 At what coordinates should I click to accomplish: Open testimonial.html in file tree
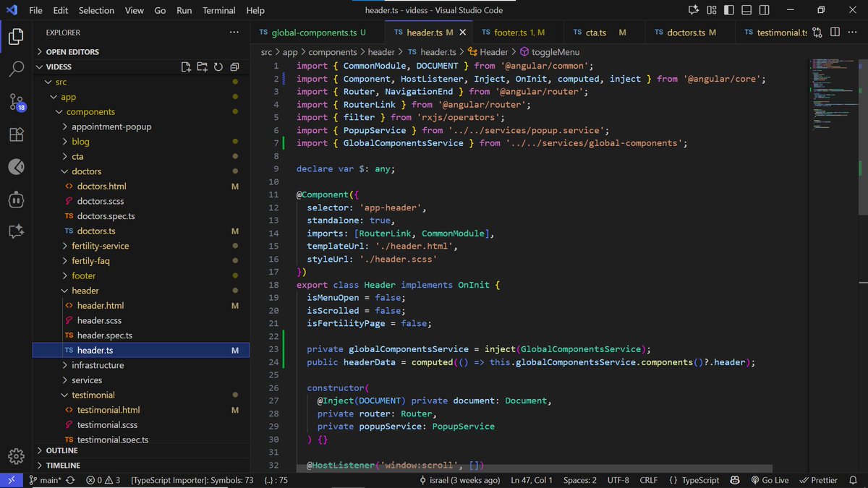click(x=109, y=410)
